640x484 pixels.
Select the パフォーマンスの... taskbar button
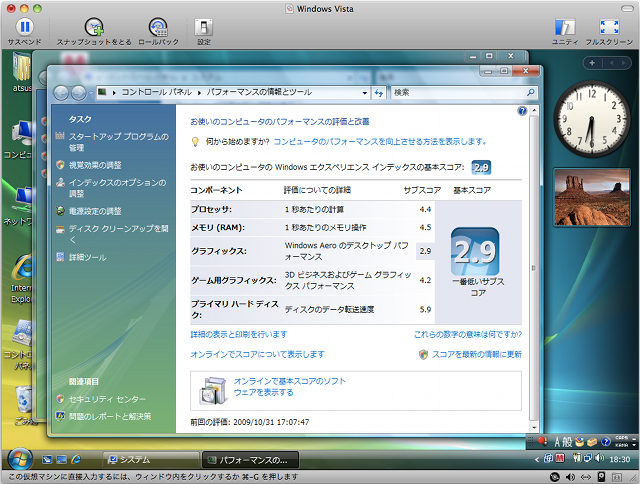click(249, 459)
